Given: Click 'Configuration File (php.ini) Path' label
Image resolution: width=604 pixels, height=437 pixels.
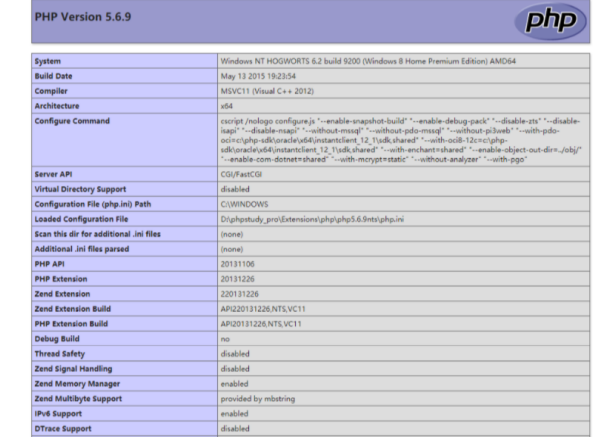Looking at the screenshot, I should click(93, 204).
